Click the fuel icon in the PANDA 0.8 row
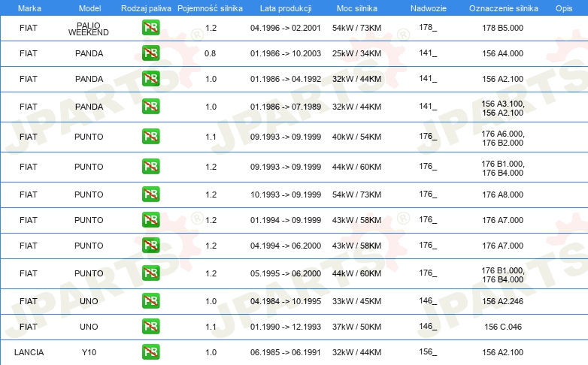The height and width of the screenshot is (365, 588). click(x=150, y=53)
